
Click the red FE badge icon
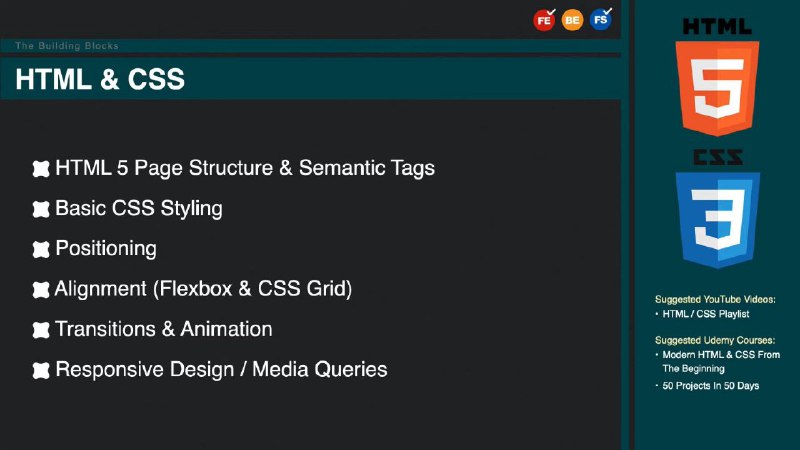tap(544, 20)
